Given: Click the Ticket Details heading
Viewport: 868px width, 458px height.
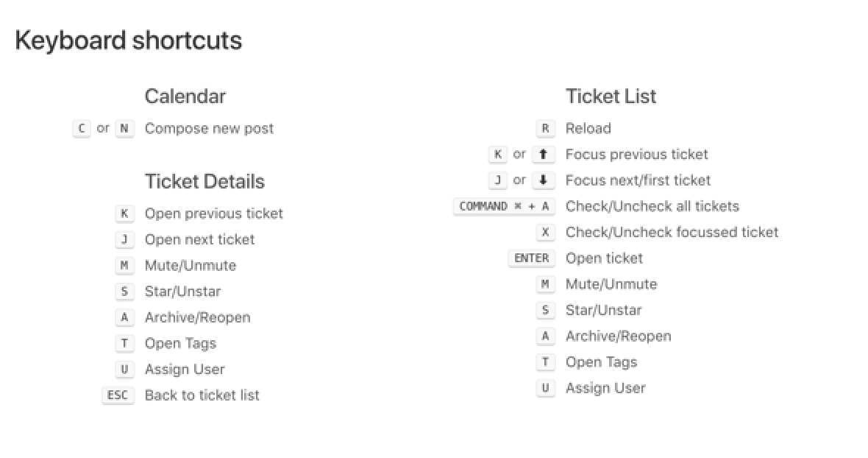Looking at the screenshot, I should [x=204, y=182].
